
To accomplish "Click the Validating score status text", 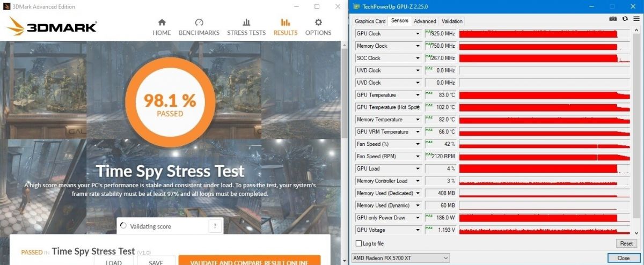I will (x=150, y=226).
